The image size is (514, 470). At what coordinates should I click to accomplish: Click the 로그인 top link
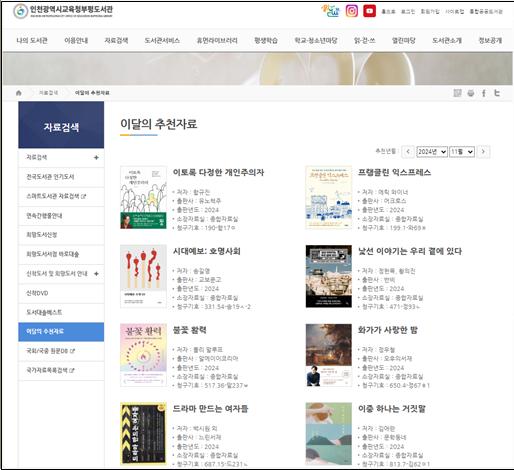point(408,12)
